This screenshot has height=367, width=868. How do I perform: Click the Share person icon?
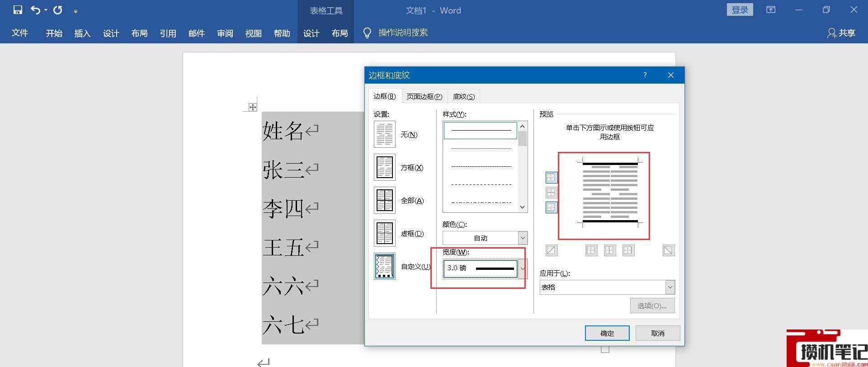point(831,33)
